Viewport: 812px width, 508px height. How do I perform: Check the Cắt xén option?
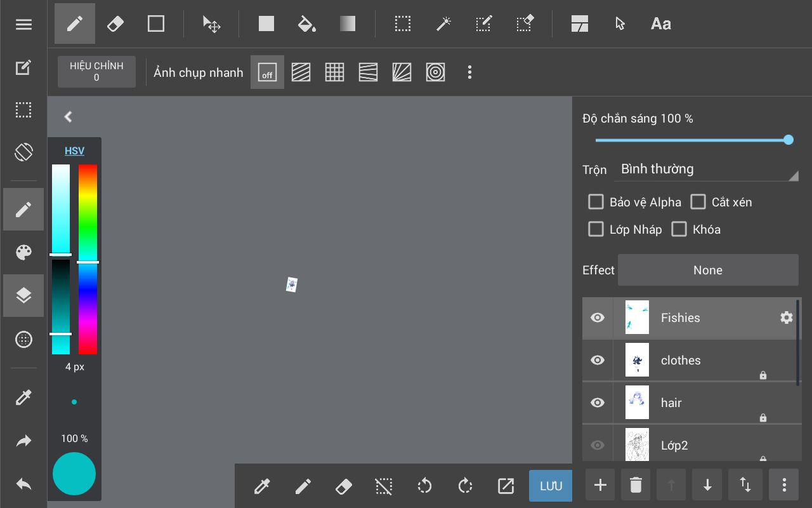pos(698,202)
